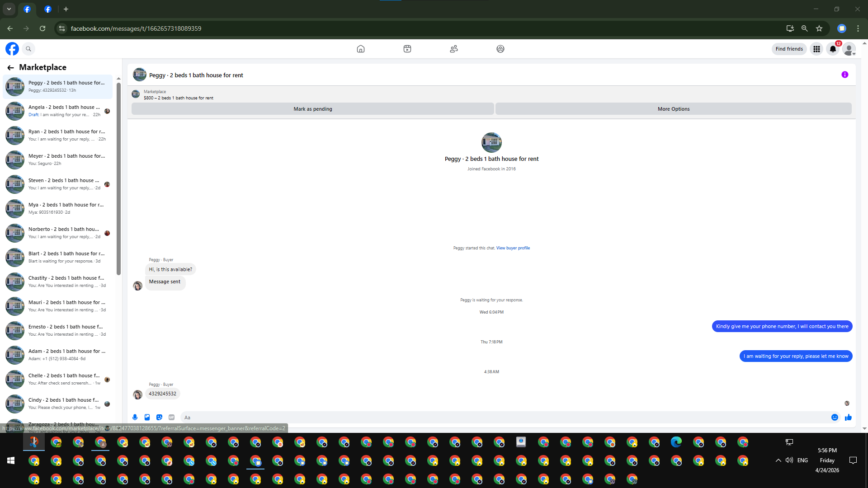
Task: Click the Find friends button
Action: (789, 49)
